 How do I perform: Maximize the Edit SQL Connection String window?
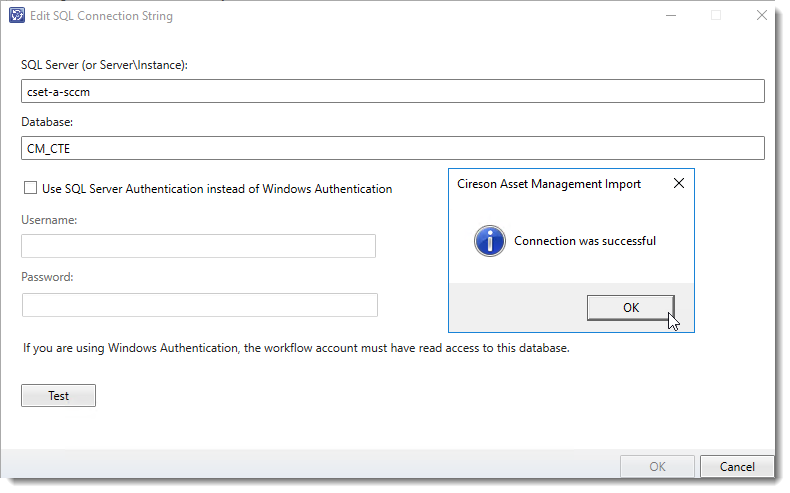coord(716,16)
